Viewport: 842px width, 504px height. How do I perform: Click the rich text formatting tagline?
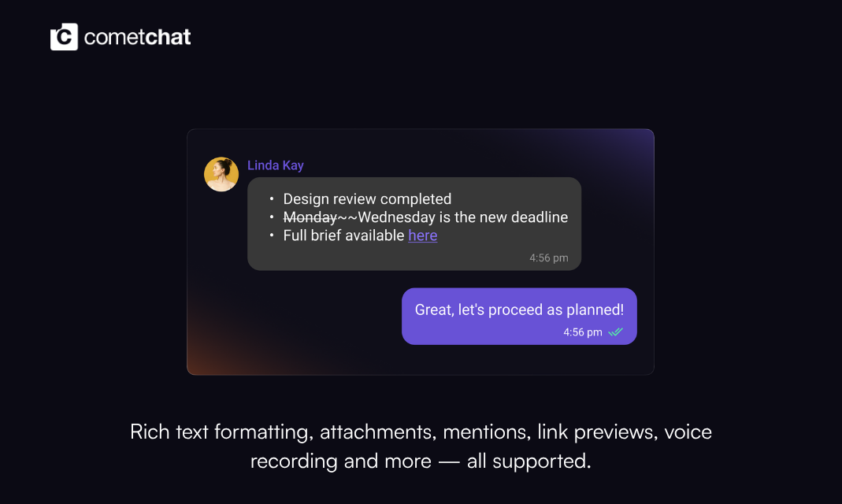(x=421, y=446)
